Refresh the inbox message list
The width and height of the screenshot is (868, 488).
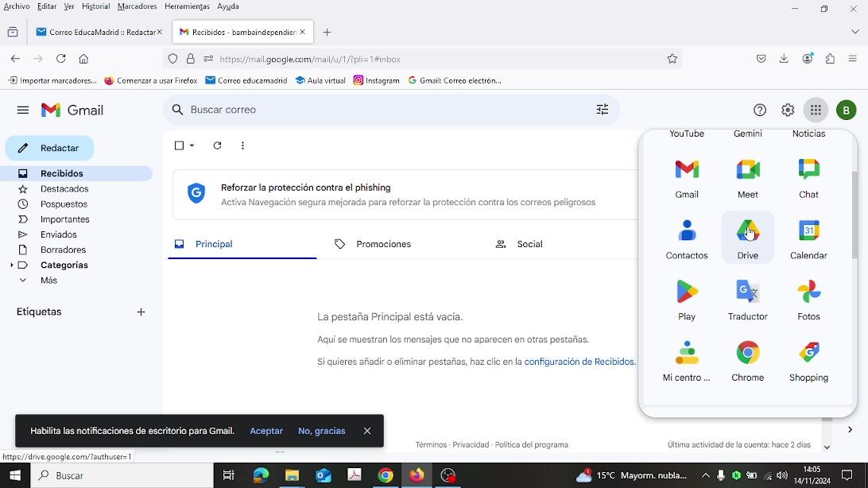coord(217,145)
